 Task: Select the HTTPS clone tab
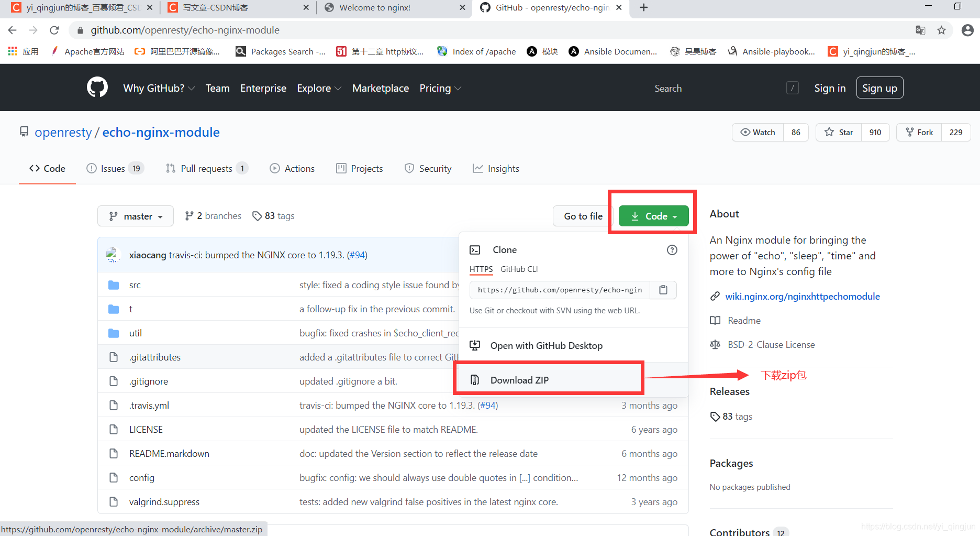[481, 269]
